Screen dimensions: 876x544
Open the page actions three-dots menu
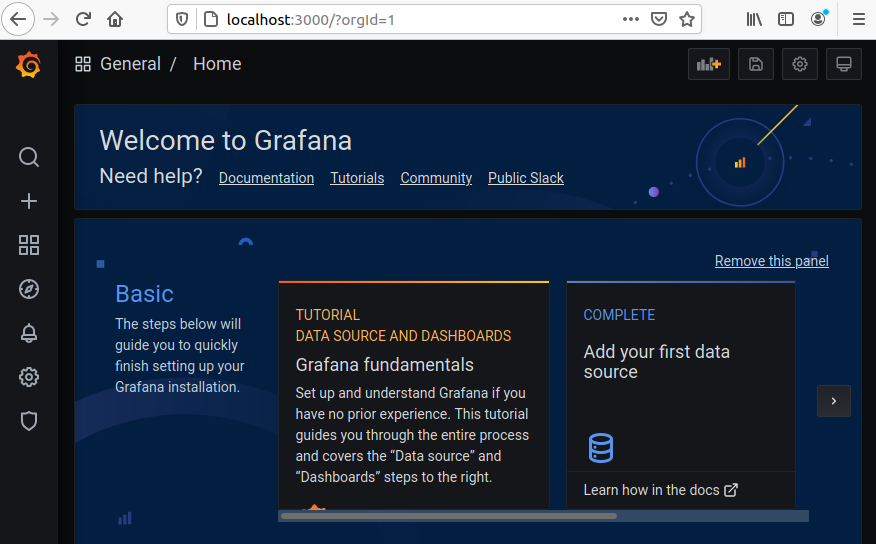[631, 20]
